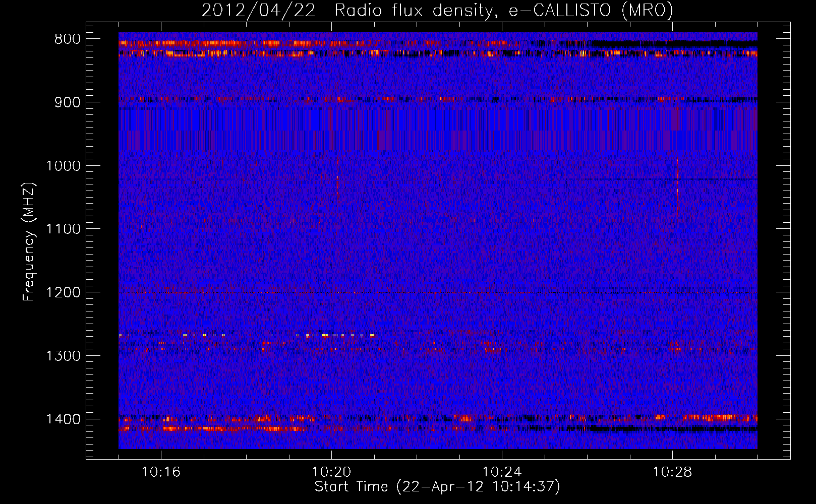Click the 10:28 time axis label
816x504 pixels.
coord(672,472)
